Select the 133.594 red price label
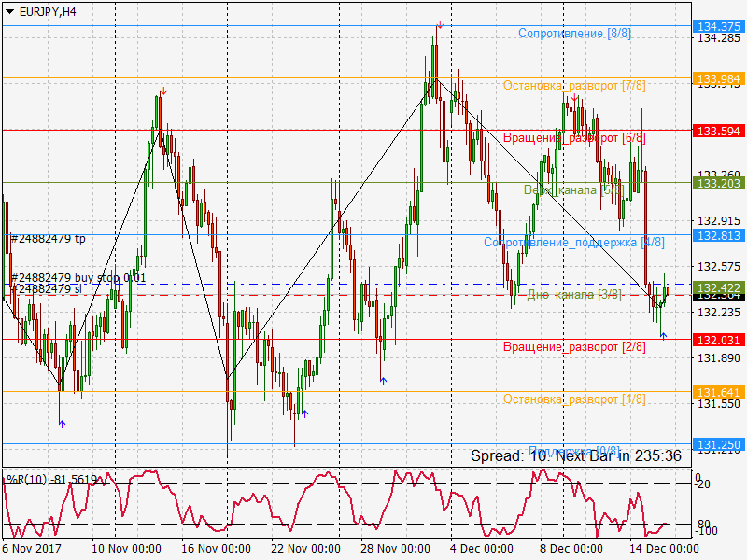The image size is (747, 560). click(x=719, y=131)
